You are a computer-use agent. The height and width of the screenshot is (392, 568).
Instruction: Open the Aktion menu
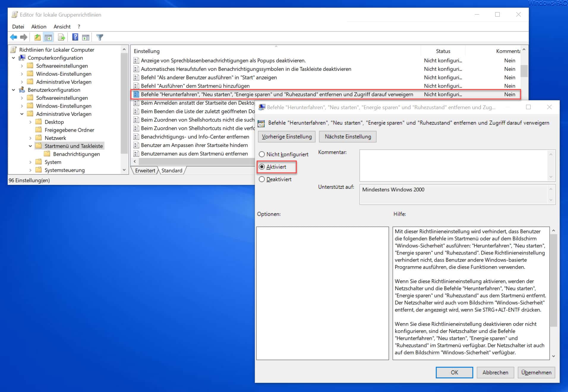pos(39,26)
